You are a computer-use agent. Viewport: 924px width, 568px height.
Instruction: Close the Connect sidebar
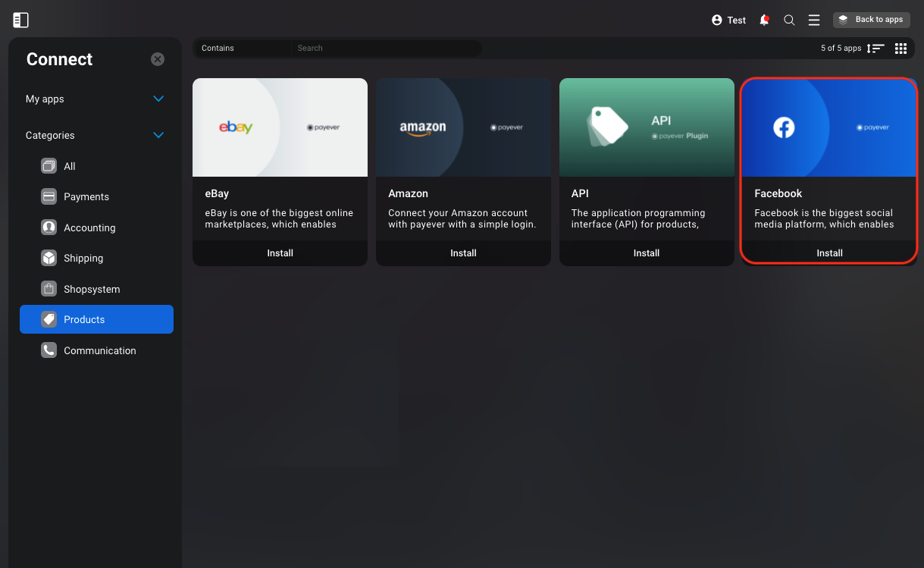pyautogui.click(x=158, y=59)
